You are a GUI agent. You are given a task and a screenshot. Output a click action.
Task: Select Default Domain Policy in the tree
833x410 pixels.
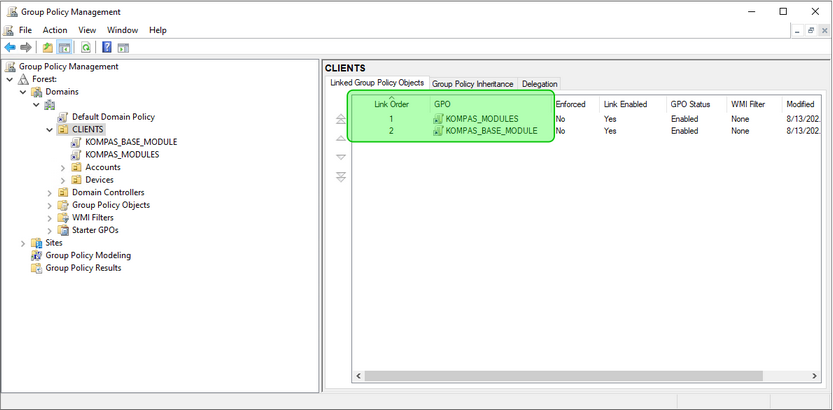click(113, 117)
